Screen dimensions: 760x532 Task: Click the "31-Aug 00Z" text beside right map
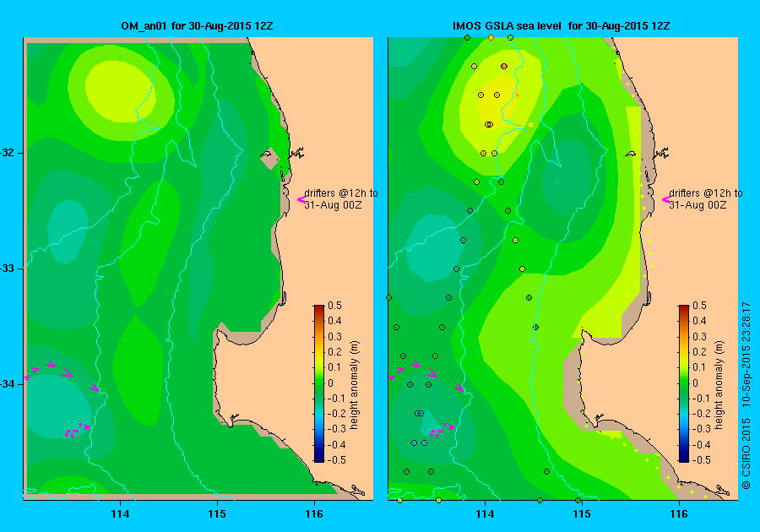[x=698, y=205]
